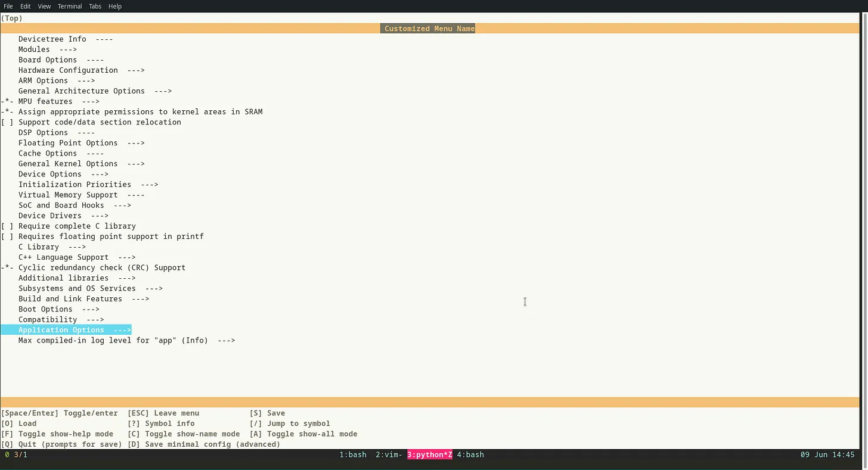Select Cache Options row
This screenshot has width=868, height=470.
tap(61, 153)
